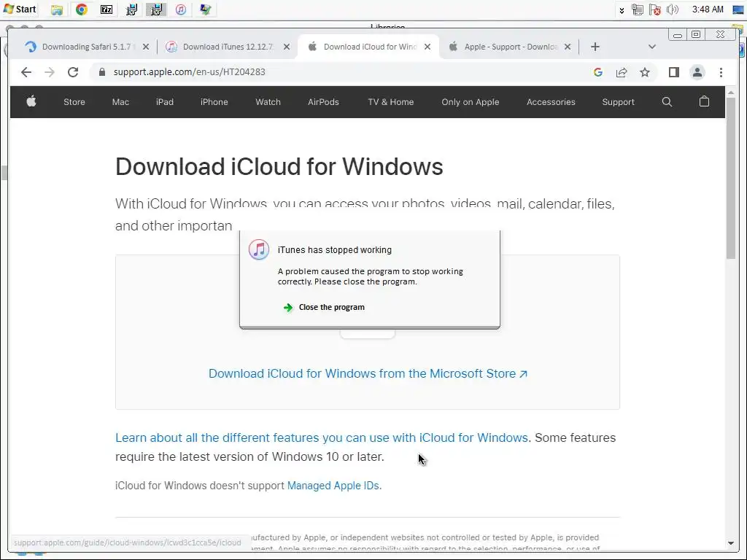This screenshot has width=747, height=560.
Task: Open Only on Apple menu item
Action: click(x=471, y=102)
